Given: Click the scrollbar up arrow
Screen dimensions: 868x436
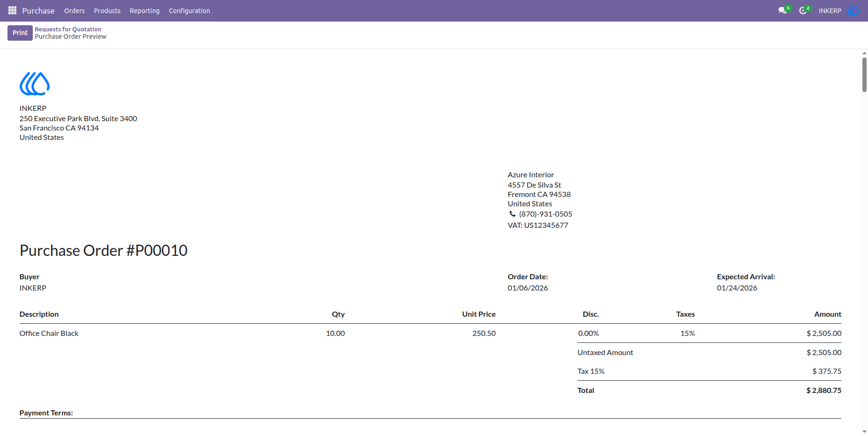Looking at the screenshot, I should pyautogui.click(x=864, y=53).
